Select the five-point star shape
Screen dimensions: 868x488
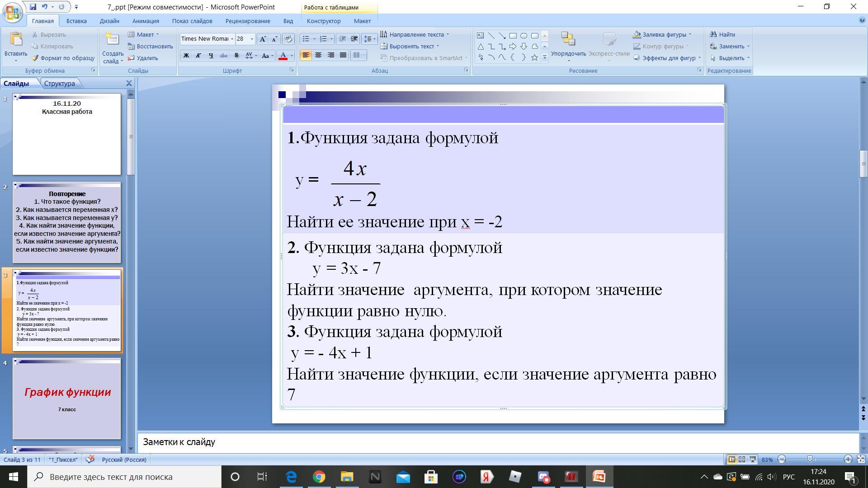point(534,57)
